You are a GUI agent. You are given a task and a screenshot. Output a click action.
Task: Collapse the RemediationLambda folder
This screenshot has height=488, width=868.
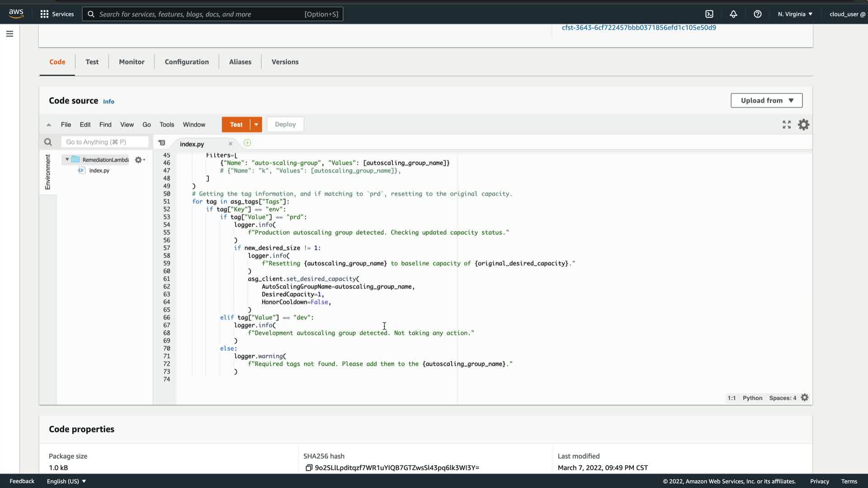[x=67, y=160]
